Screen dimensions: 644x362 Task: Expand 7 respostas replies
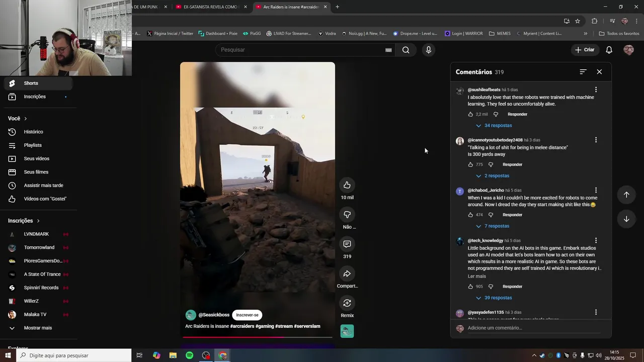(493, 226)
